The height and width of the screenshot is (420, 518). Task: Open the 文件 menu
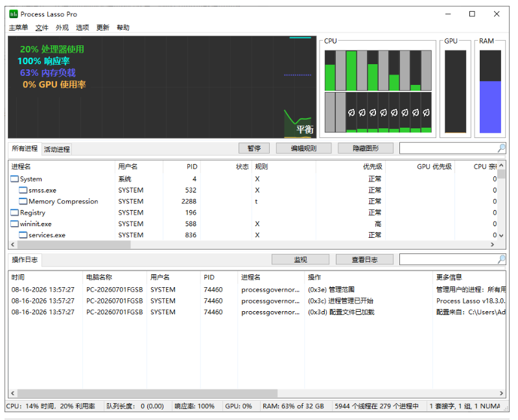click(x=42, y=27)
